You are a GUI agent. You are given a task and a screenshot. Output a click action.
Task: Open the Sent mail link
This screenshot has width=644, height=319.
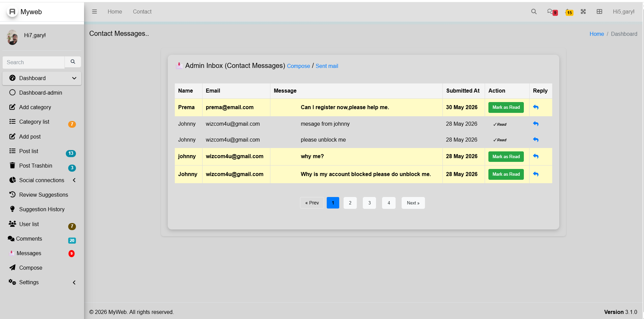coord(327,66)
